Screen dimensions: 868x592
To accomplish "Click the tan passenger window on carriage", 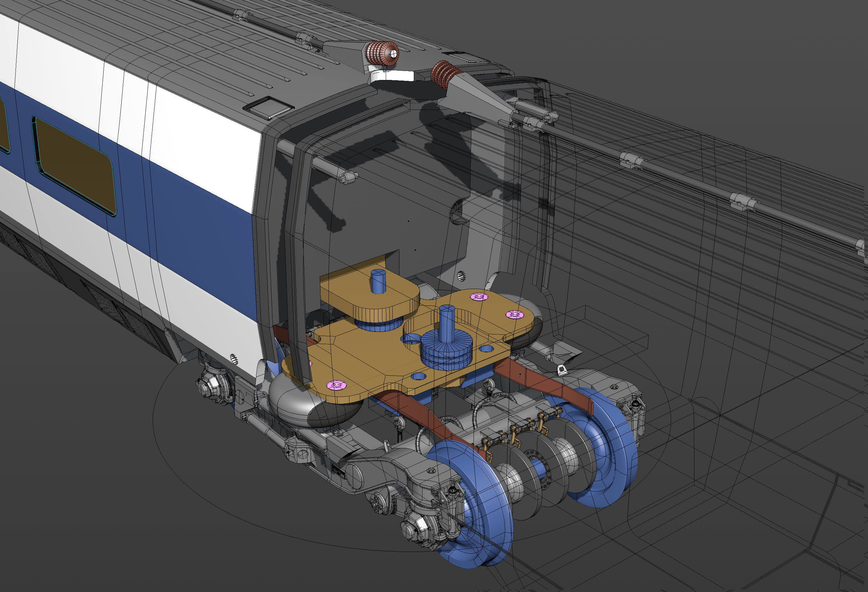I will coord(75,166).
